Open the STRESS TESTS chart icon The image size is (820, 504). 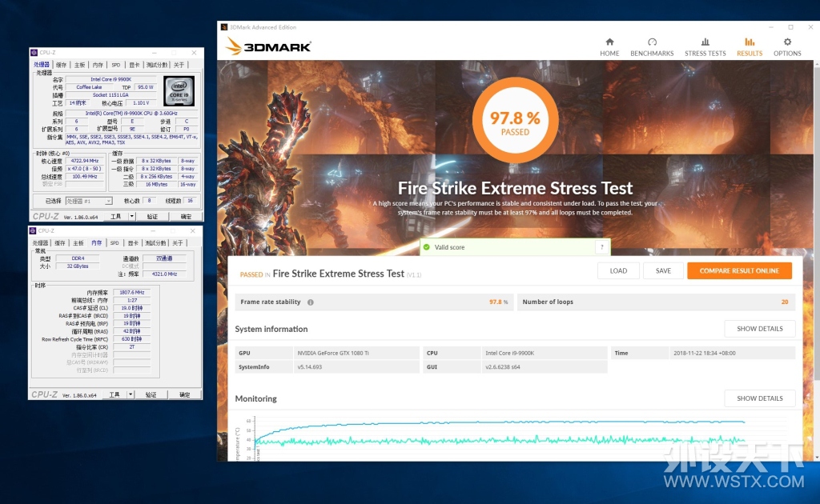pyautogui.click(x=705, y=42)
